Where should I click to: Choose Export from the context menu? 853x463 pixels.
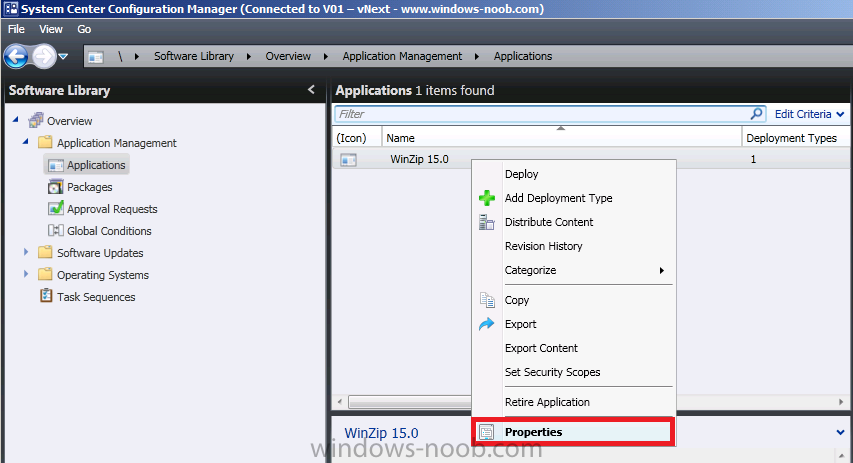tap(520, 324)
